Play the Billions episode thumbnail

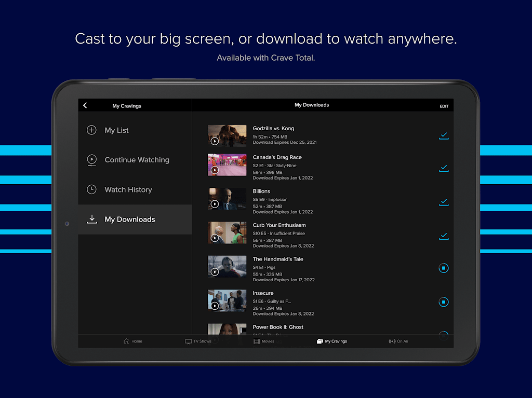tap(227, 199)
